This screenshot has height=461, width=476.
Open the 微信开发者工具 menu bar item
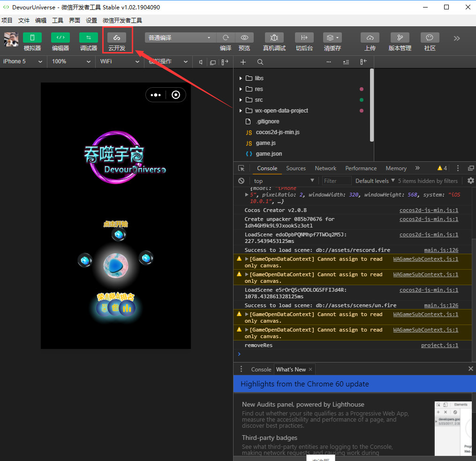(122, 20)
